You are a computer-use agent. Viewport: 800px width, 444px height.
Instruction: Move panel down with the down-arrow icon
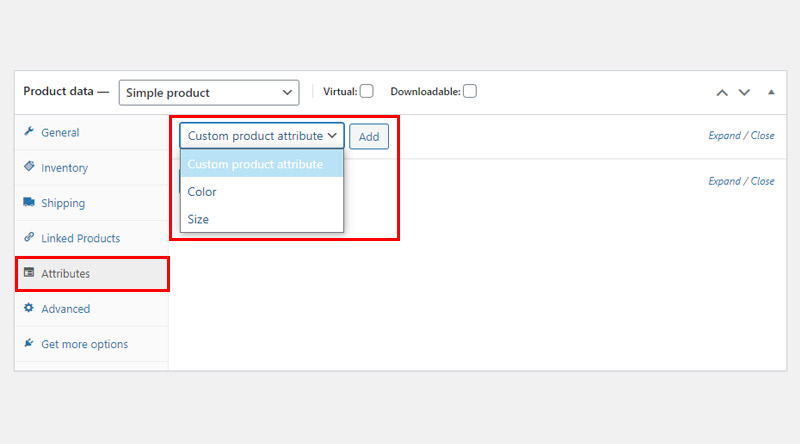pyautogui.click(x=744, y=92)
